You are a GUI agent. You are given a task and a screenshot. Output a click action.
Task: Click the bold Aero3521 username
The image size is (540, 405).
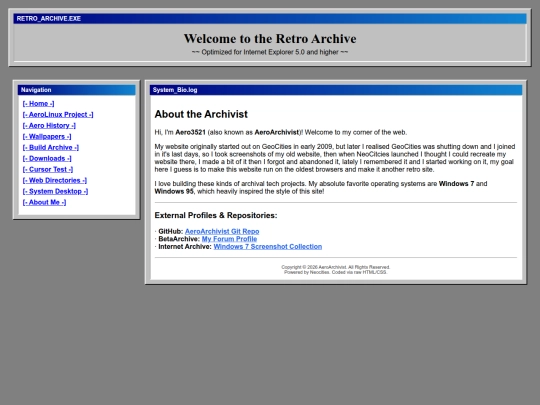pyautogui.click(x=190, y=133)
